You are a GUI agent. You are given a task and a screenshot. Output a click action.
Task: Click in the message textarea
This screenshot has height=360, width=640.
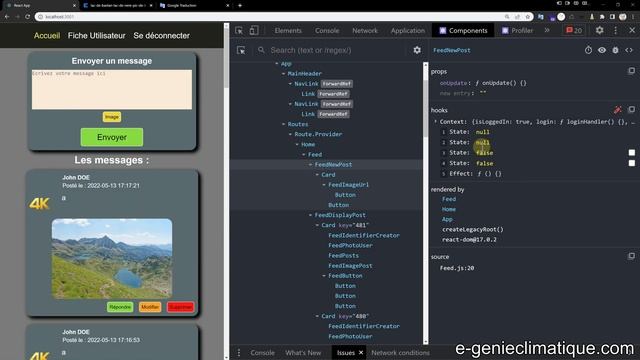[x=112, y=89]
